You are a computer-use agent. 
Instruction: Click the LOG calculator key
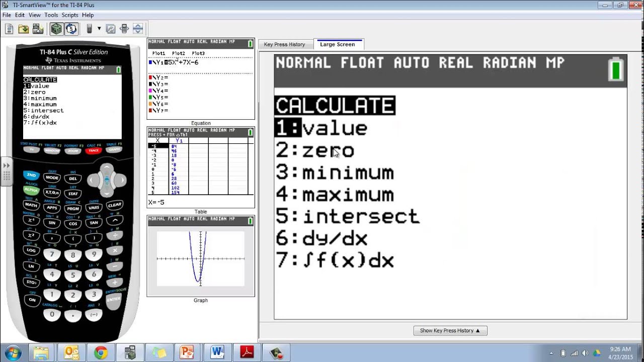tap(31, 250)
